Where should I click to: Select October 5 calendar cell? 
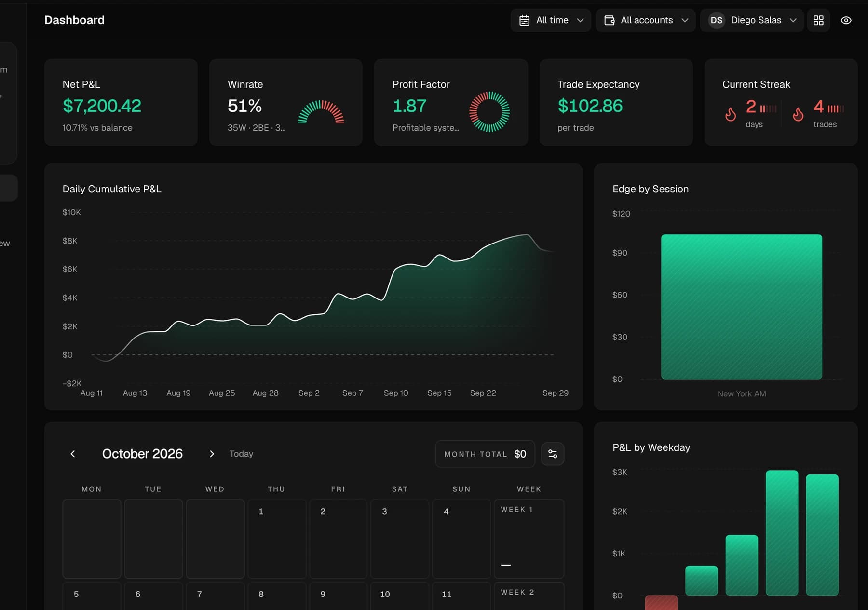[92, 596]
